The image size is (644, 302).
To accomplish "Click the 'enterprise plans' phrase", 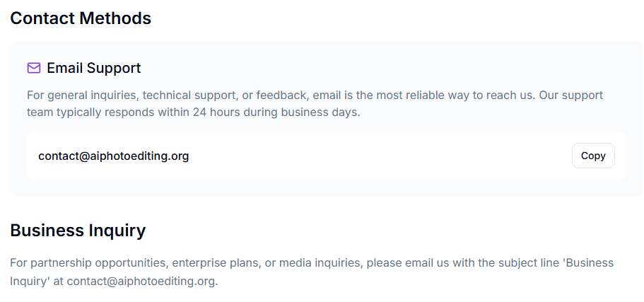I will [217, 262].
